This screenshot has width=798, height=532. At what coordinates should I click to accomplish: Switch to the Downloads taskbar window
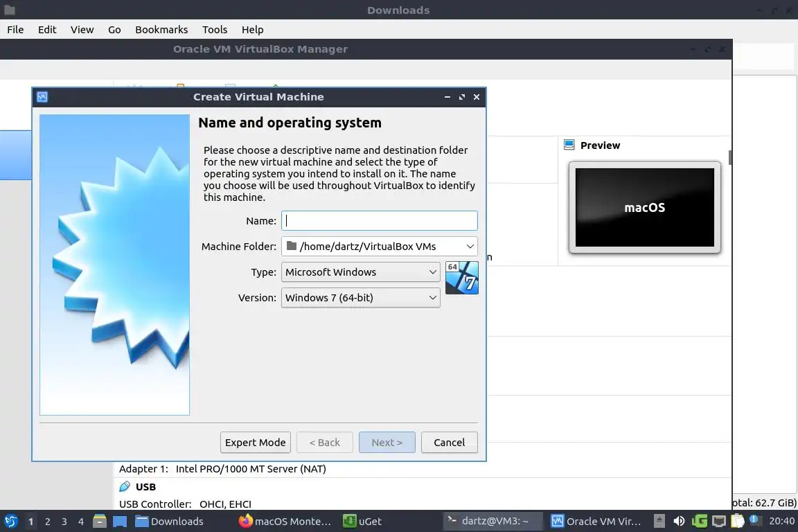tap(170, 521)
